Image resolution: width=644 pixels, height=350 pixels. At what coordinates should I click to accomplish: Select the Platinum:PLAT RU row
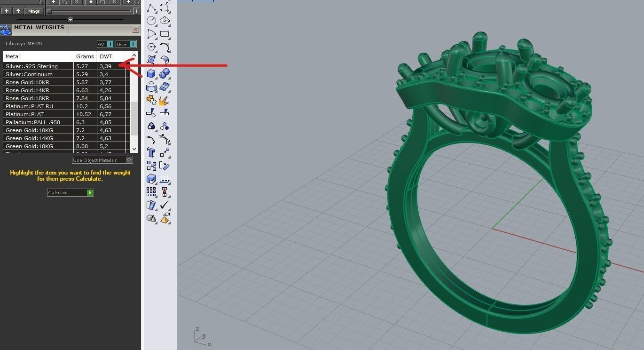pyautogui.click(x=66, y=106)
